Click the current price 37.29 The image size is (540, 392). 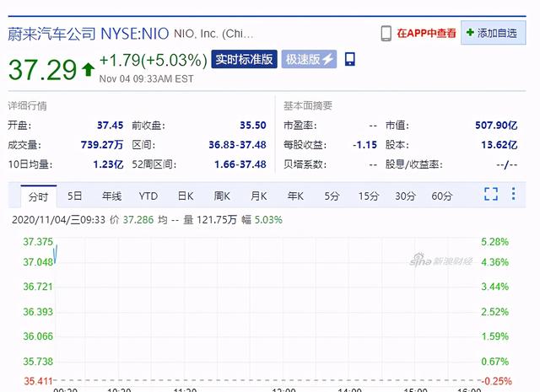click(x=42, y=70)
